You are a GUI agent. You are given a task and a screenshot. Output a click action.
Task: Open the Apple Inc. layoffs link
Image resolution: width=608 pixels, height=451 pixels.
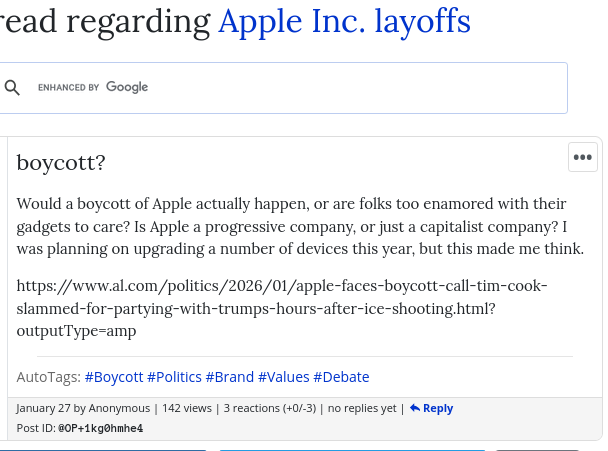[344, 21]
